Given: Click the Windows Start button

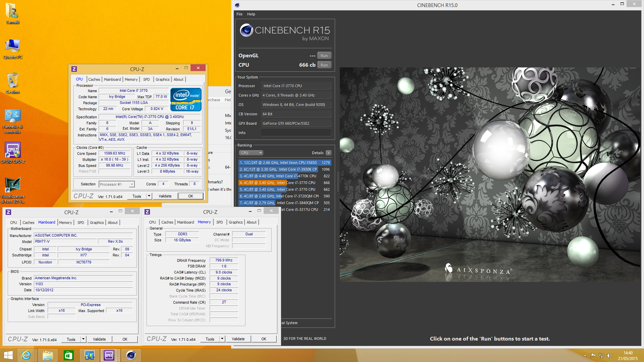Looking at the screenshot, I should click(8, 355).
